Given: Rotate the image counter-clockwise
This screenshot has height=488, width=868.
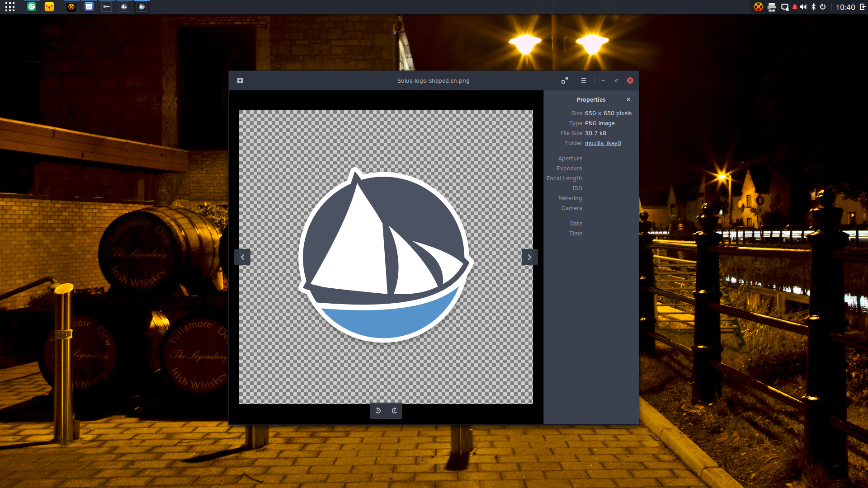Looking at the screenshot, I should 378,410.
